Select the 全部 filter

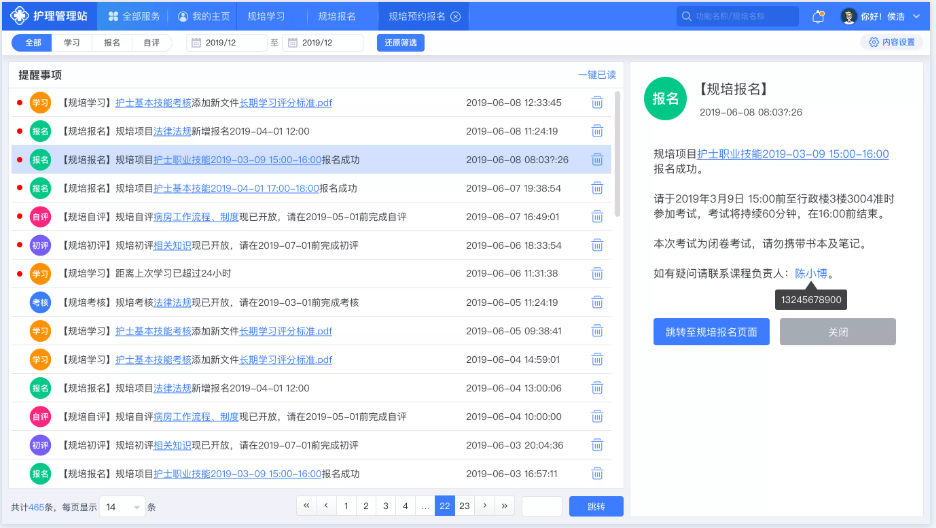point(33,43)
